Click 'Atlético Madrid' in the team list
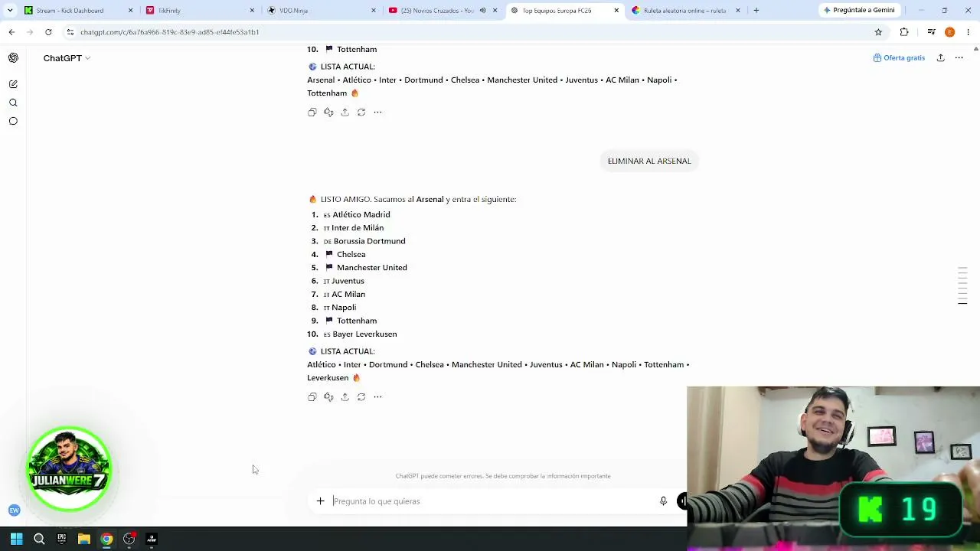This screenshot has width=980, height=551. pos(361,215)
